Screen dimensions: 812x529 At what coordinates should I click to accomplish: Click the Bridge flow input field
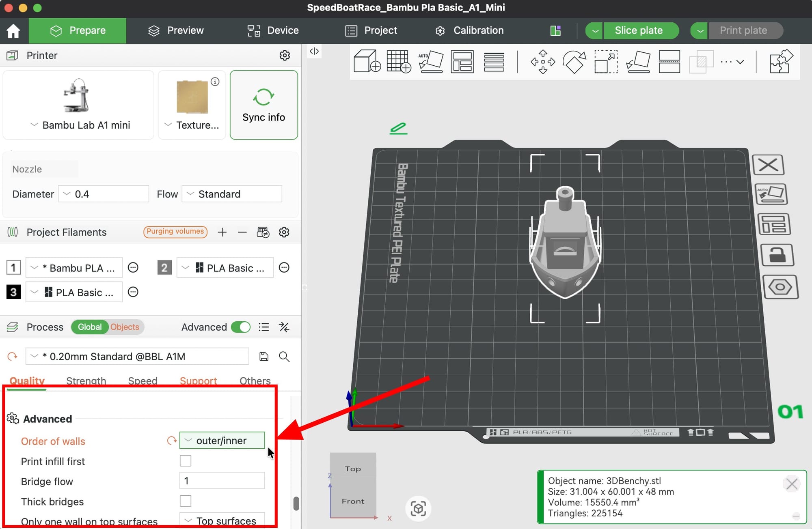click(x=222, y=481)
